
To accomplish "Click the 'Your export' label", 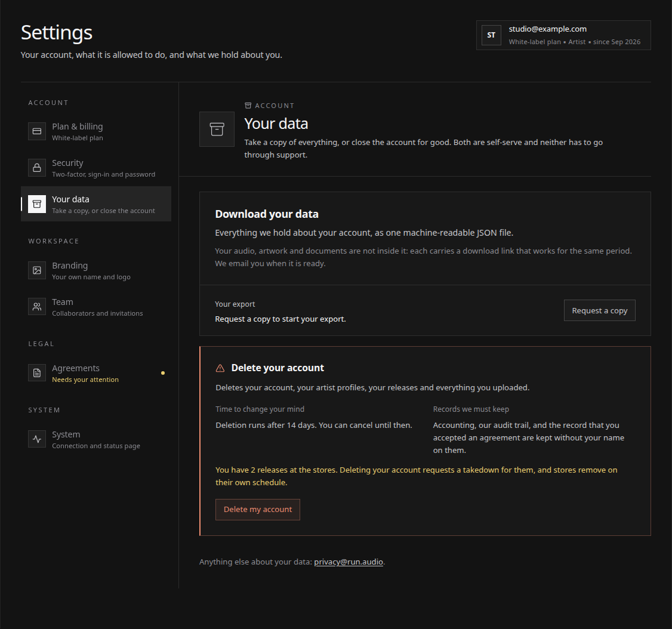I will (x=235, y=304).
